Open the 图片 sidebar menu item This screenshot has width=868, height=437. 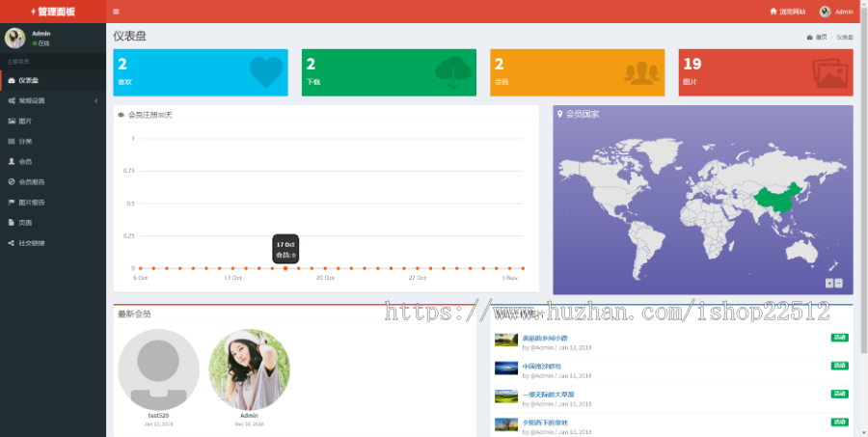coord(53,121)
